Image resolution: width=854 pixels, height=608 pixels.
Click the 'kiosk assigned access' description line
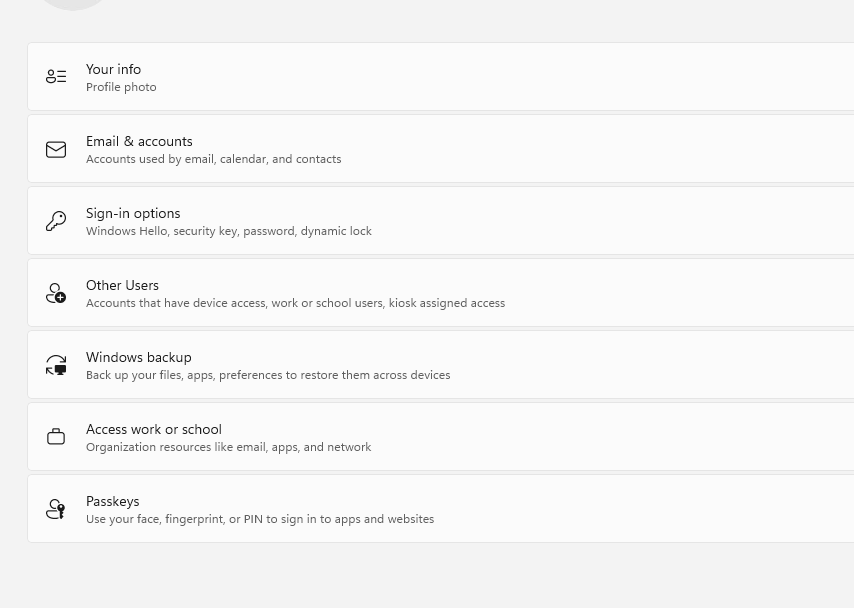[x=295, y=303]
